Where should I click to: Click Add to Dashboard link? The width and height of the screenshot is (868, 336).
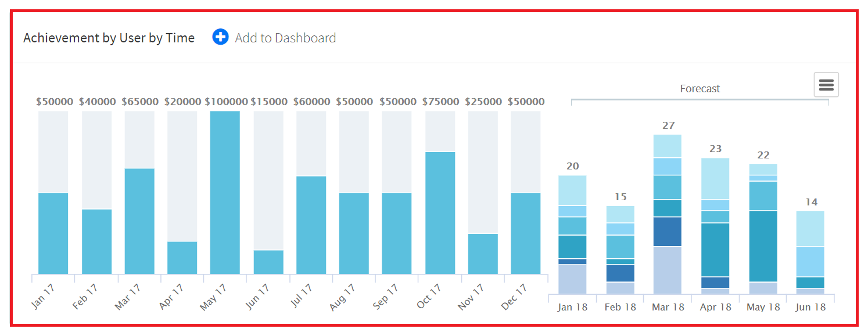tap(285, 38)
